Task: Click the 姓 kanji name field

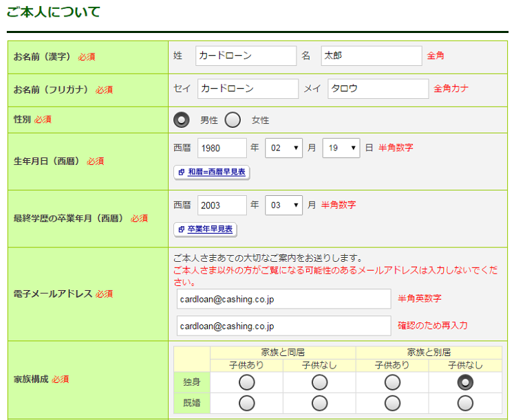Action: [x=246, y=56]
